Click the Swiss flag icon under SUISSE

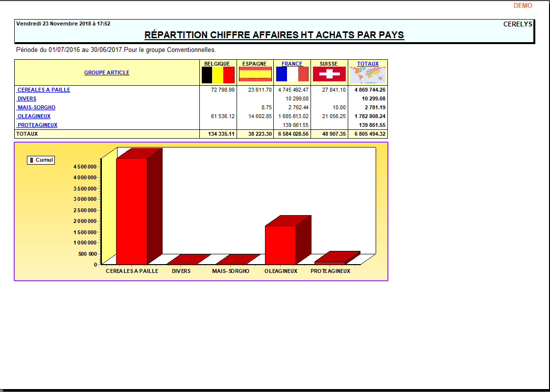(x=329, y=73)
